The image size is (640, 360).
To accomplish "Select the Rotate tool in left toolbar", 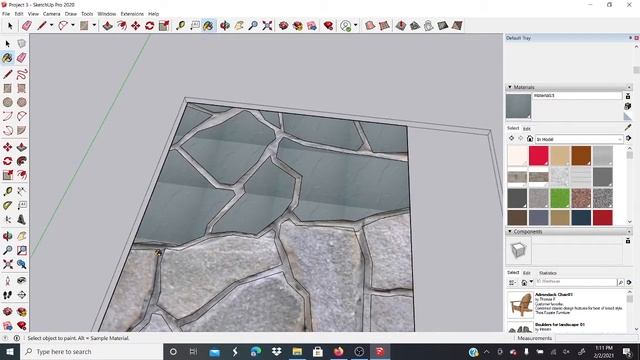I will pos(7,161).
